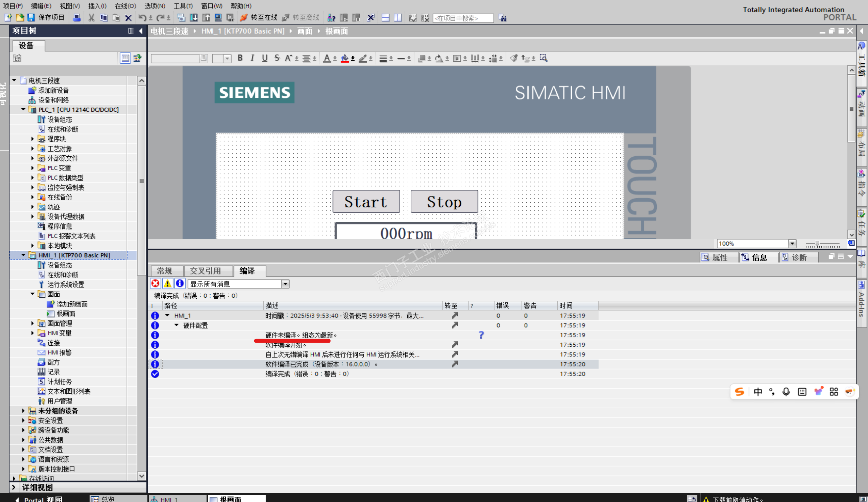Open the 在线(O) menu
Screen dimensions: 868x502
tap(125, 6)
